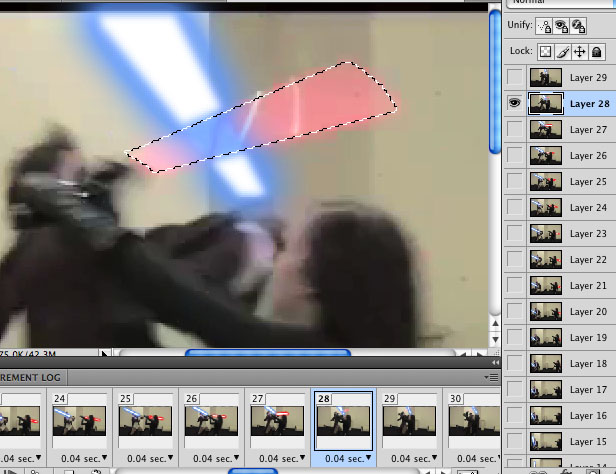Viewport: 616px width, 474px height.
Task: Show Layer 23 visibility box
Action: point(515,233)
